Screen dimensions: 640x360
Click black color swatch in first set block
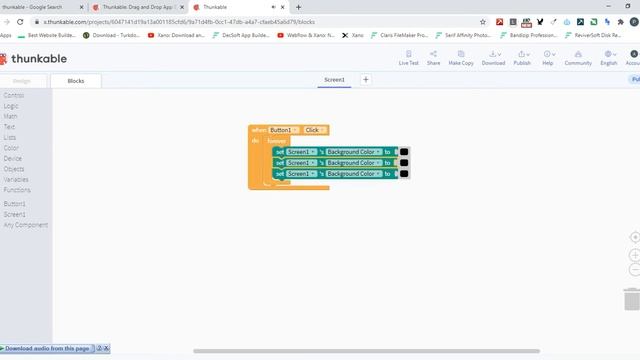tap(404, 152)
